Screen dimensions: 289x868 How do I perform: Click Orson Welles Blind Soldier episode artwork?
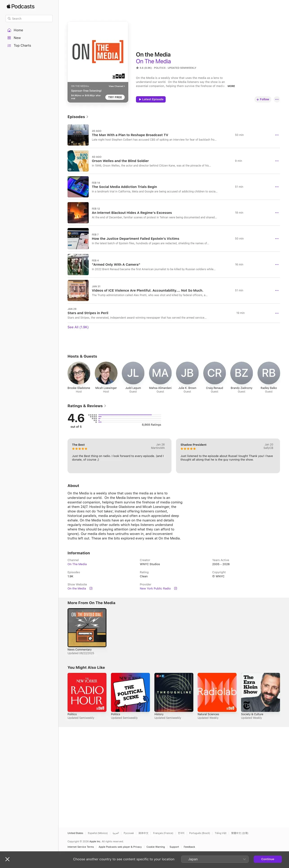point(78,161)
